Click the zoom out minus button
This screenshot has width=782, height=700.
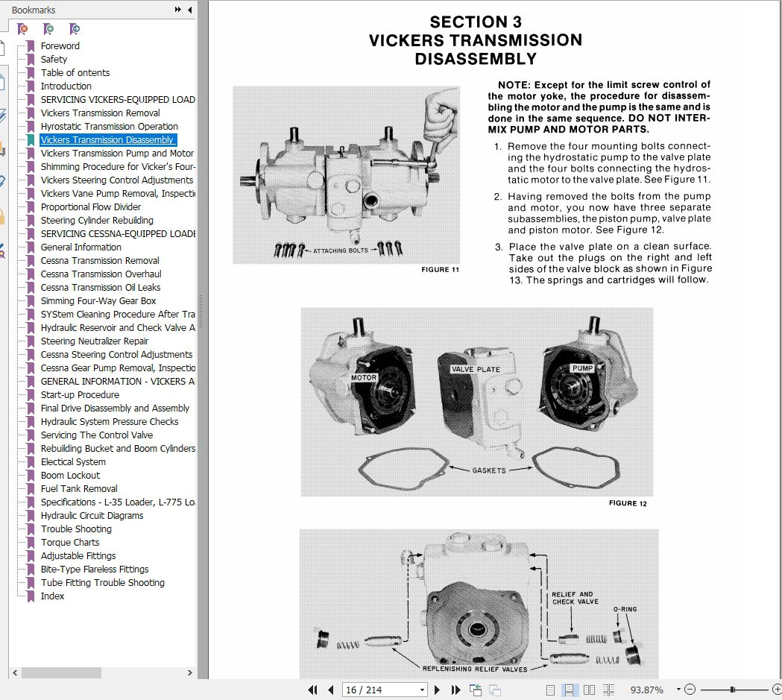pos(690,690)
